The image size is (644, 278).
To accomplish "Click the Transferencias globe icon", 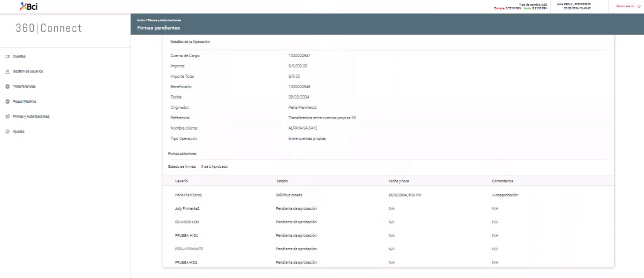I will (x=7, y=86).
